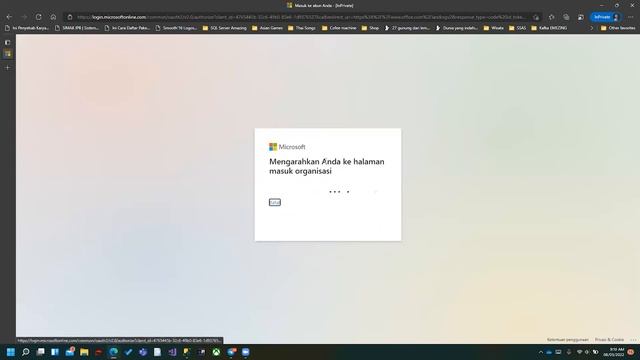Open the notification center badge
This screenshot has height=360, width=640.
pos(631,352)
